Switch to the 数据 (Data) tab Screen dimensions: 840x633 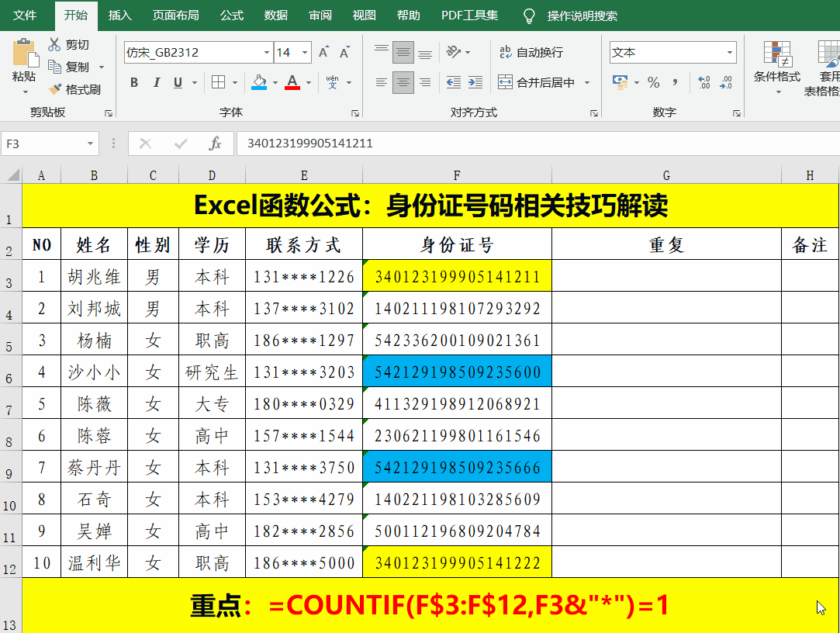[x=276, y=15]
